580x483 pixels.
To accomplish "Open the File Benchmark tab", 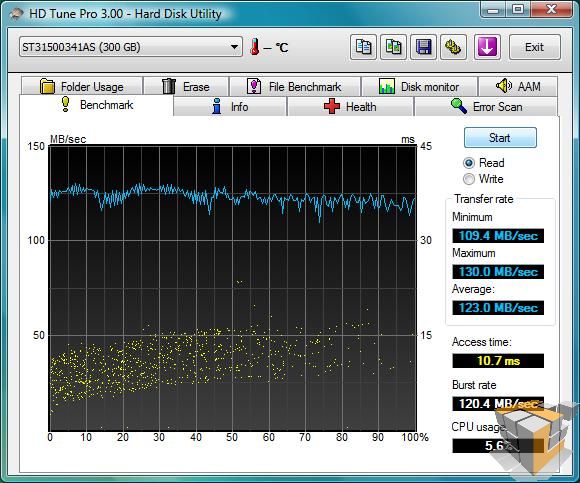I will (295, 87).
